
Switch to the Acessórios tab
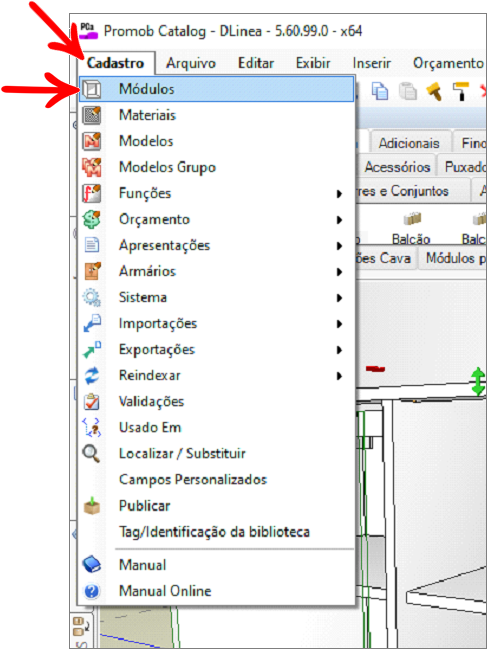coord(396,167)
